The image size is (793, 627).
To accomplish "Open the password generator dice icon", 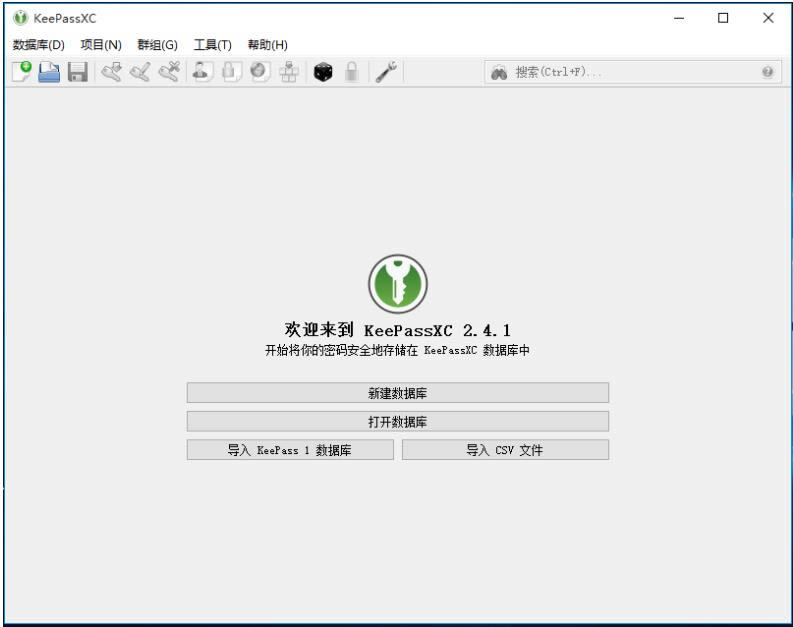I will coord(322,72).
